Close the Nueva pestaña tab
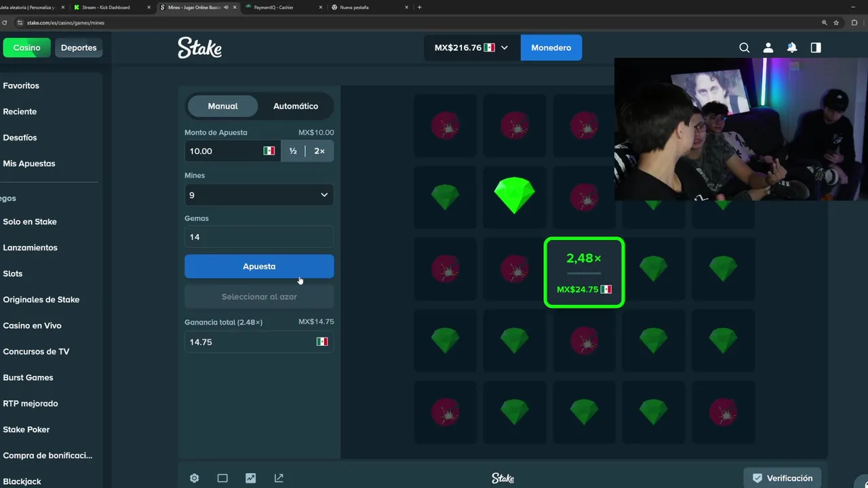This screenshot has height=488, width=868. 407,7
